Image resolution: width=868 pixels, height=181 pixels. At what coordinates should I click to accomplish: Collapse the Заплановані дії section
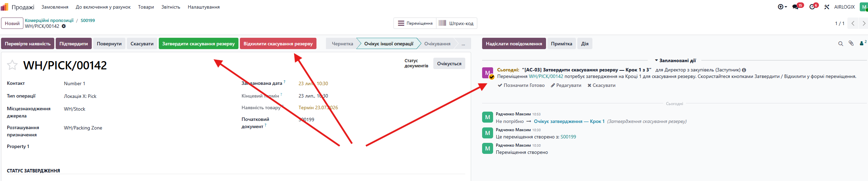675,60
